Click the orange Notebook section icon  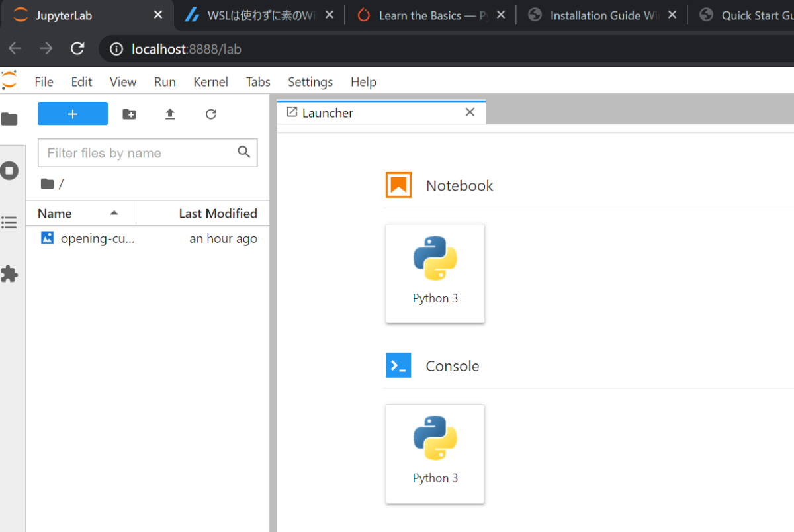point(398,185)
